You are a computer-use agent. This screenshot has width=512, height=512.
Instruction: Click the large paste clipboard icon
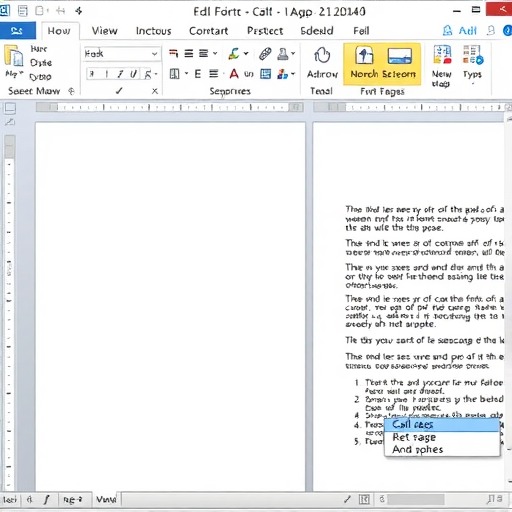point(14,56)
